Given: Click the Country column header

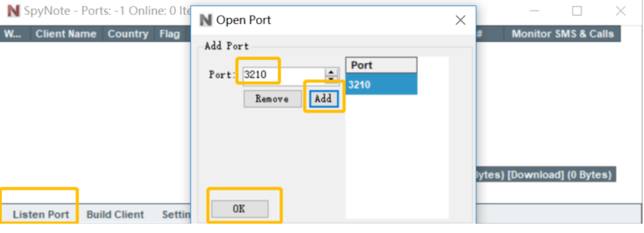Looking at the screenshot, I should click(128, 34).
